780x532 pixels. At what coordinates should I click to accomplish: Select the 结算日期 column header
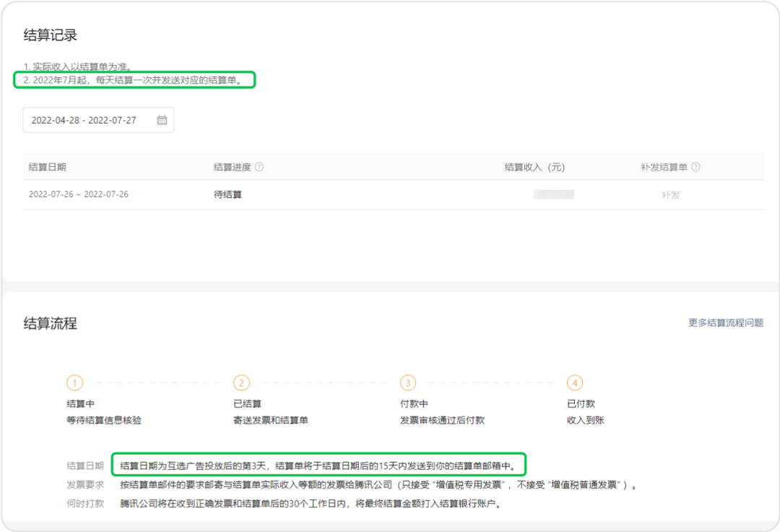(x=47, y=167)
